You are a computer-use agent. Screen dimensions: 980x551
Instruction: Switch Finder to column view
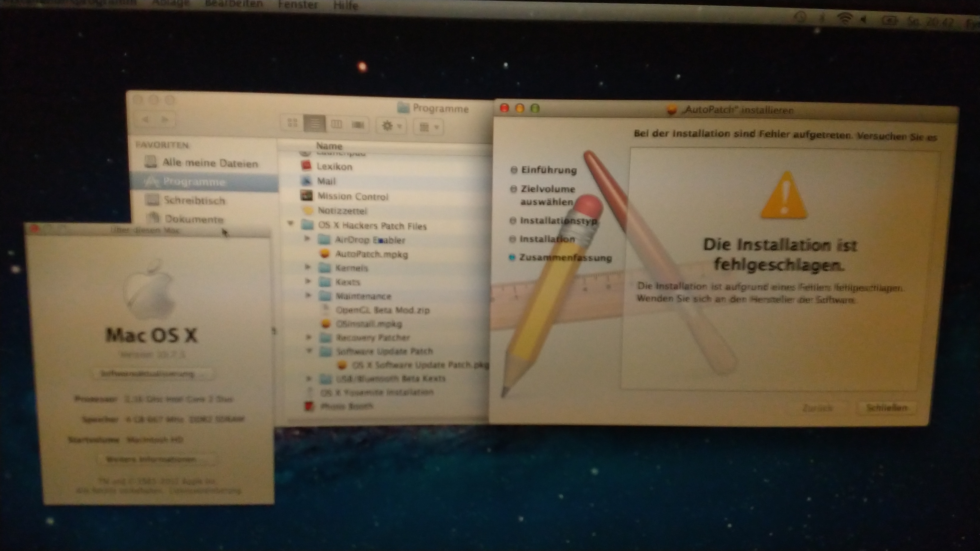point(336,124)
